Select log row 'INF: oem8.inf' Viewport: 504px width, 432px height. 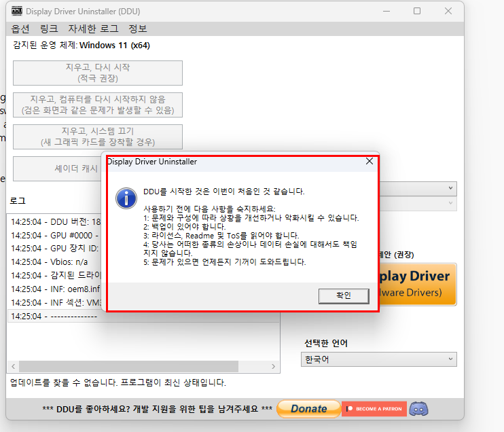point(55,289)
